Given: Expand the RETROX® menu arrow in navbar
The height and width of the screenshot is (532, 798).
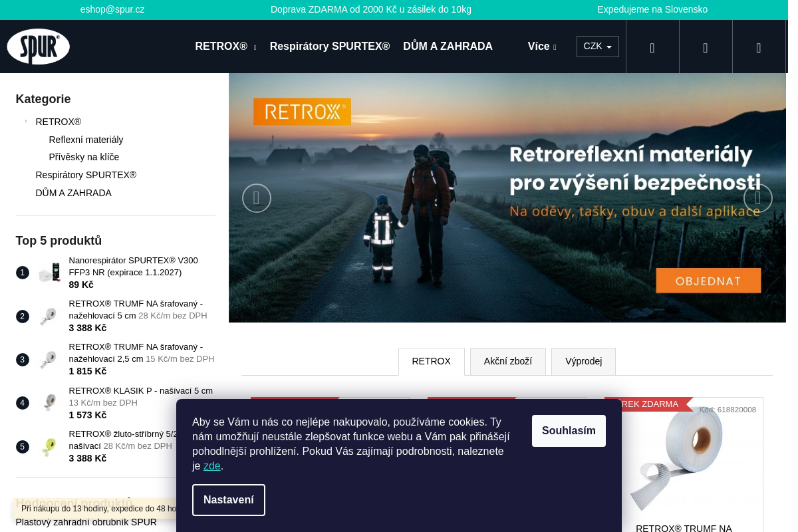Looking at the screenshot, I should [x=255, y=47].
